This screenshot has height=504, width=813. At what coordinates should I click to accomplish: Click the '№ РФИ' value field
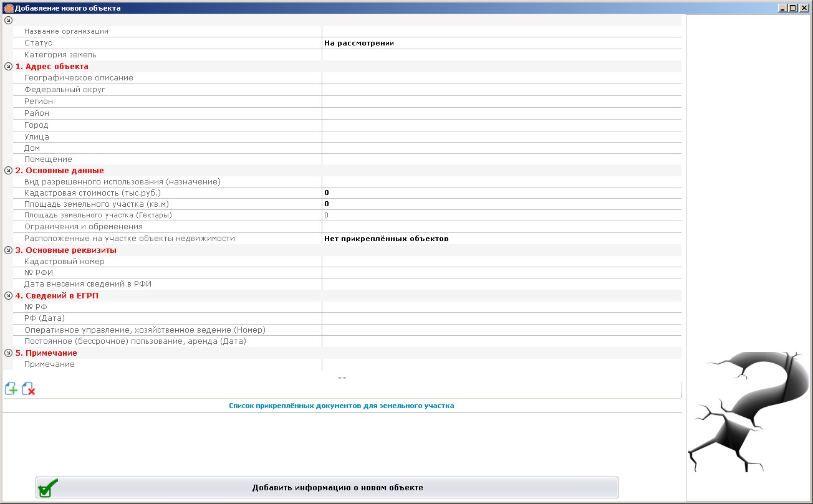[x=502, y=273]
